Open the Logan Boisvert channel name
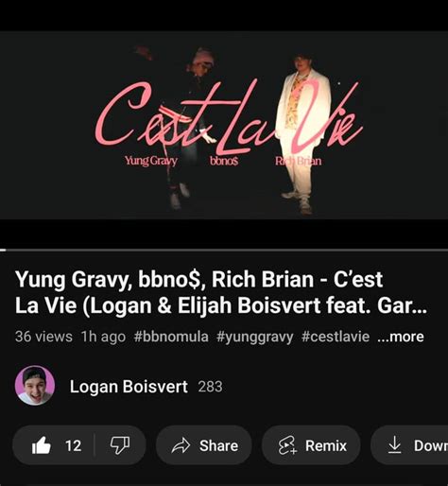 click(x=129, y=387)
